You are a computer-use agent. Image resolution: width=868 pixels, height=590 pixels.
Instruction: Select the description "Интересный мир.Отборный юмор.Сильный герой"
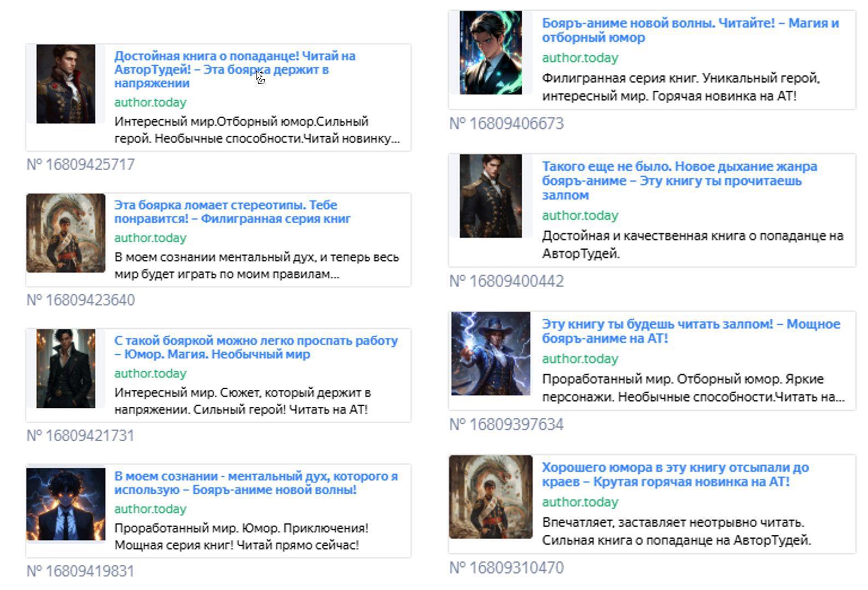(x=257, y=130)
